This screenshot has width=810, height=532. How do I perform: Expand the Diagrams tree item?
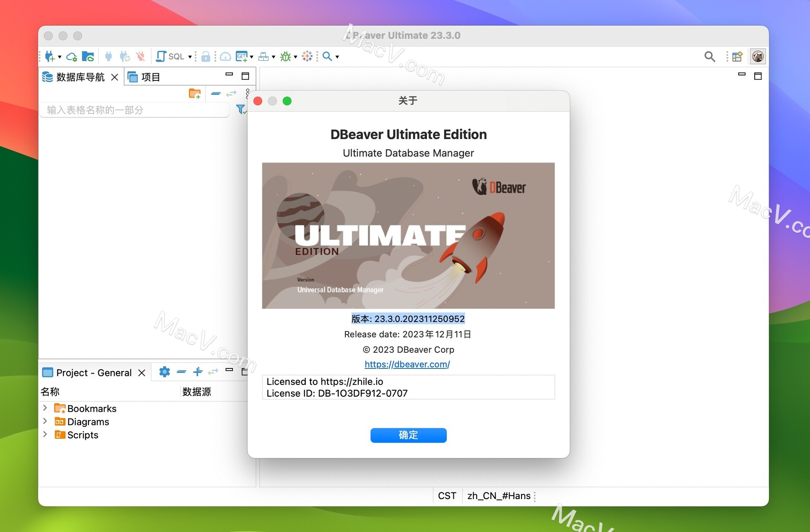click(x=46, y=421)
